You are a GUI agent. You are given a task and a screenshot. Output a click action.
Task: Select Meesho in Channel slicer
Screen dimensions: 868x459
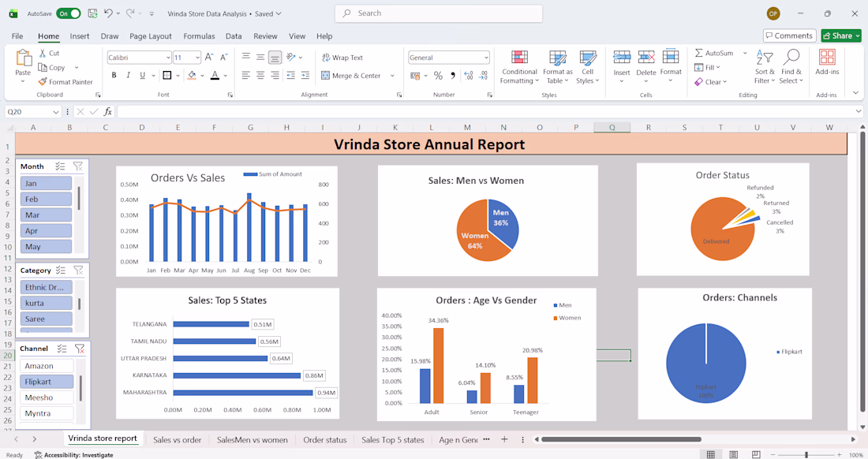tap(47, 397)
